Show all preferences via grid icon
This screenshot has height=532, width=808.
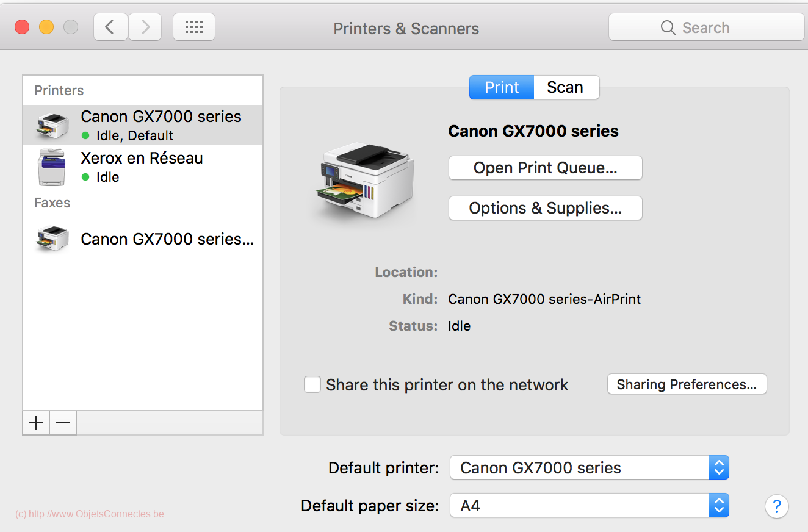[x=194, y=27]
